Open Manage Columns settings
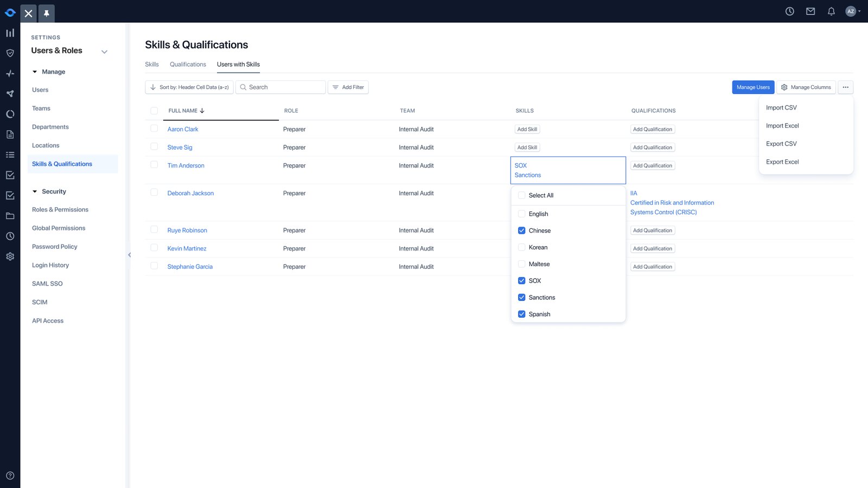The height and width of the screenshot is (488, 868). pos(806,87)
